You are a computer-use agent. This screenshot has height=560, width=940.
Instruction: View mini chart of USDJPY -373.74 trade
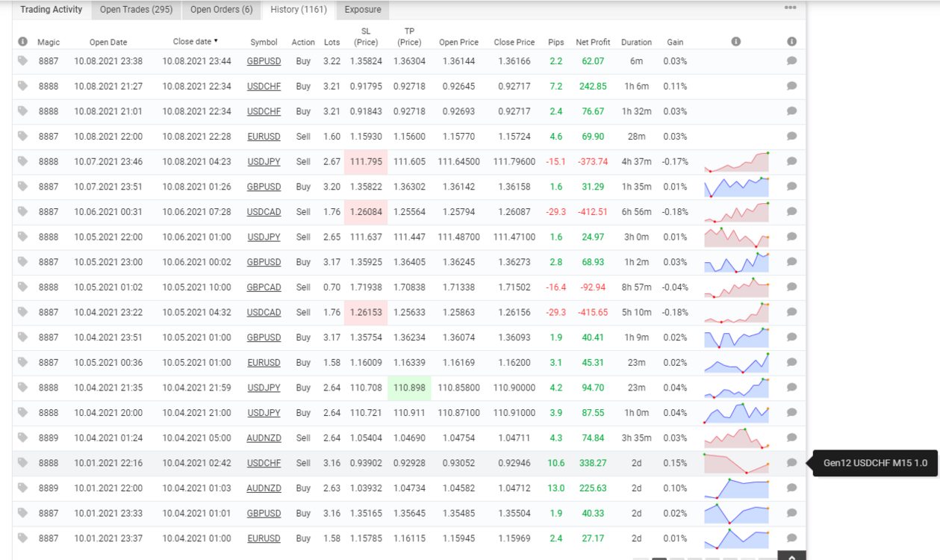click(736, 162)
